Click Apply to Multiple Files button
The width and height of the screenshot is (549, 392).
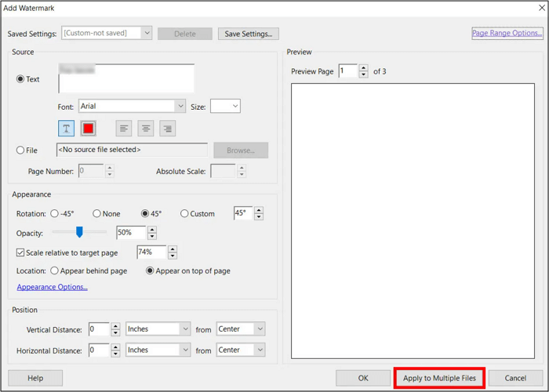pyautogui.click(x=439, y=378)
